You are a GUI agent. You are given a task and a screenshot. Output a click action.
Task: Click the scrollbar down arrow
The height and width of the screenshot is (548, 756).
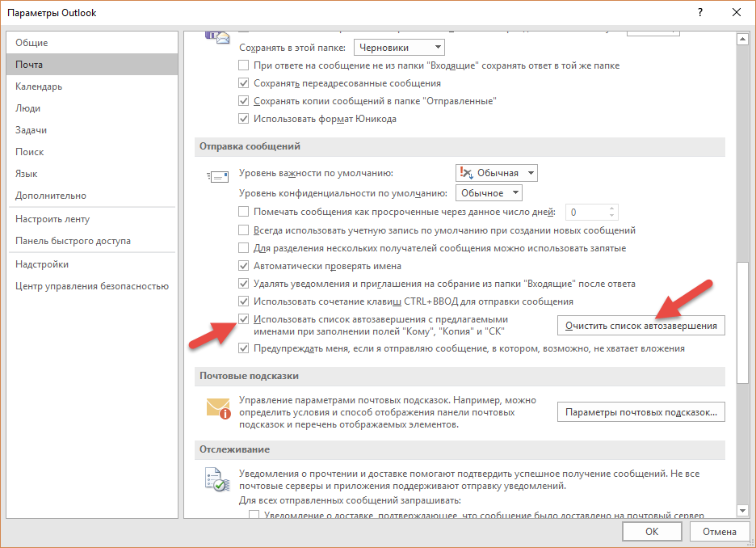point(742,510)
